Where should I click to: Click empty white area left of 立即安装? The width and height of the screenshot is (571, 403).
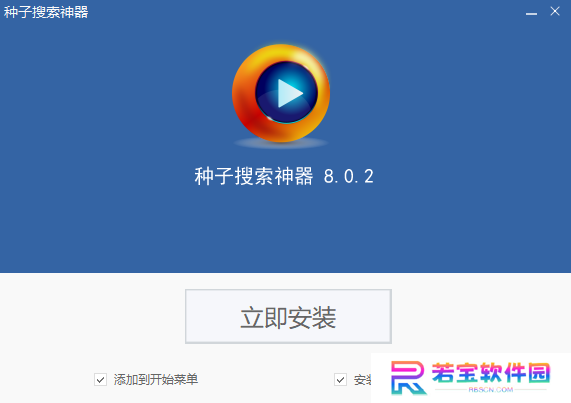91,316
